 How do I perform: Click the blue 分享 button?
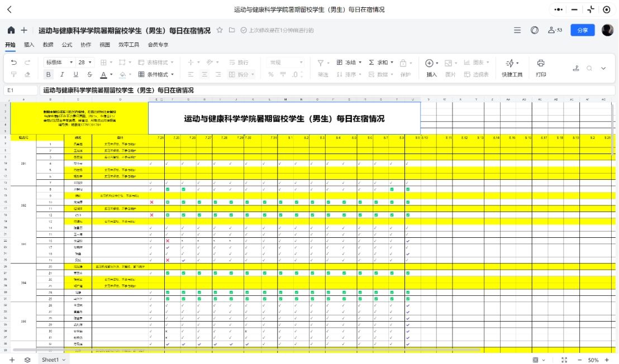click(582, 30)
